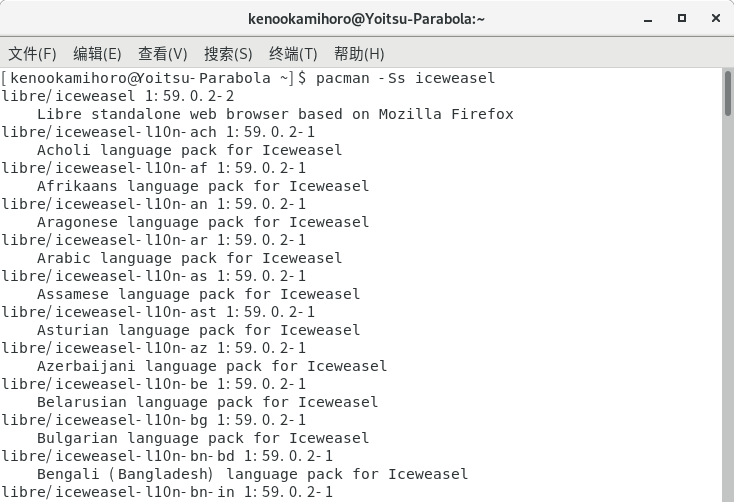Click the Bengali (Bangladesh) language pack line
The image size is (734, 502).
252,474
